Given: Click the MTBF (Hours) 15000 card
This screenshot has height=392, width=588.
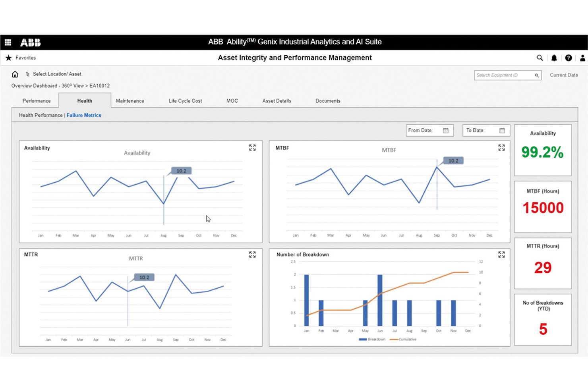Looking at the screenshot, I should [x=543, y=207].
